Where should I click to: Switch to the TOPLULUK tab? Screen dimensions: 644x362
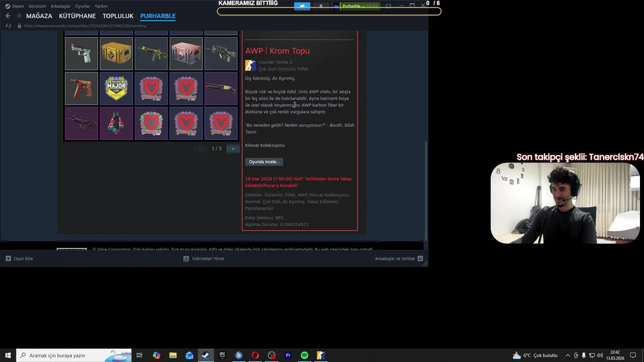(x=118, y=16)
